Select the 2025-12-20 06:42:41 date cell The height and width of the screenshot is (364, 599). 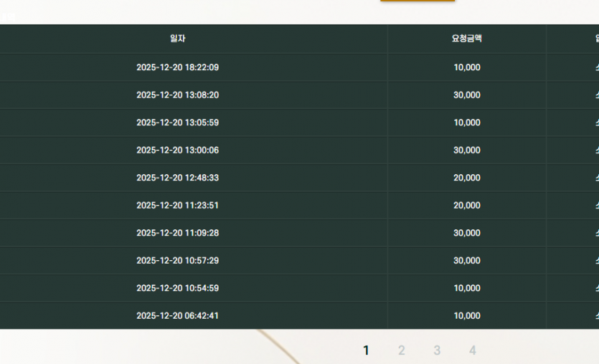(x=178, y=316)
